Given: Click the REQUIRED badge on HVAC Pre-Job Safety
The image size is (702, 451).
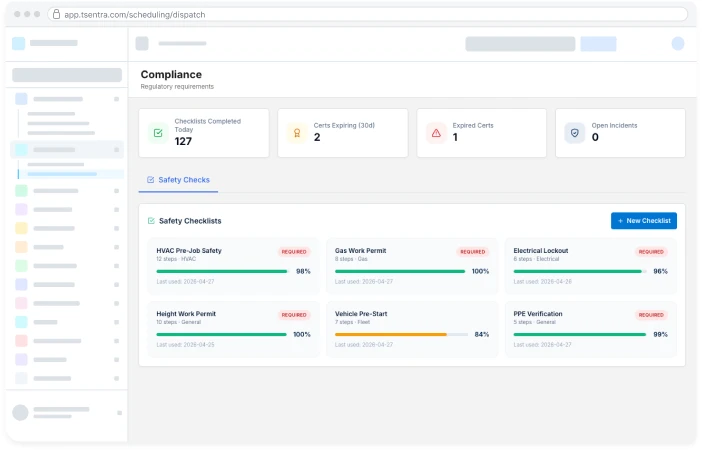Looking at the screenshot, I should pyautogui.click(x=294, y=252).
